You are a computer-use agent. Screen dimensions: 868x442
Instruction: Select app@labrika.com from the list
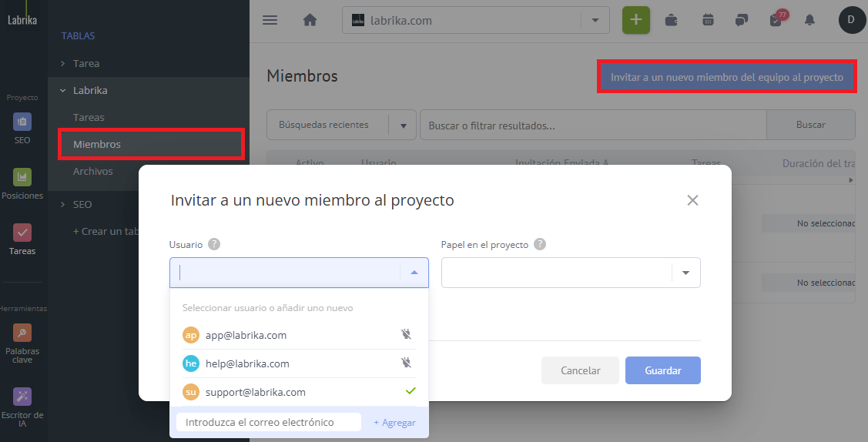coord(299,335)
